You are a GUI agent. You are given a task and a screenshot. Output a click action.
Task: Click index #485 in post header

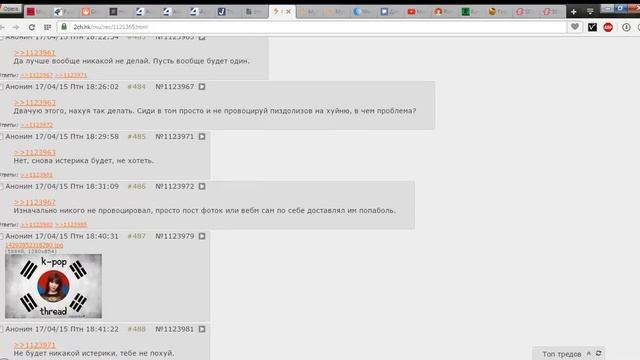(x=136, y=136)
